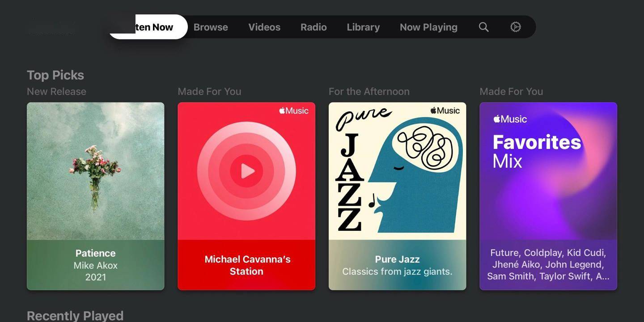Click the Recently Played heading
Screen dimensions: 644x322
(75, 315)
